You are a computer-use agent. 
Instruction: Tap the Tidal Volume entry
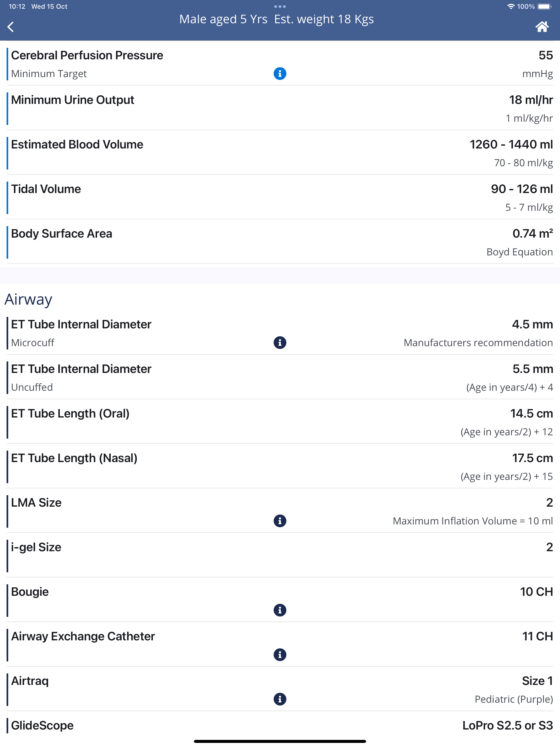point(280,197)
